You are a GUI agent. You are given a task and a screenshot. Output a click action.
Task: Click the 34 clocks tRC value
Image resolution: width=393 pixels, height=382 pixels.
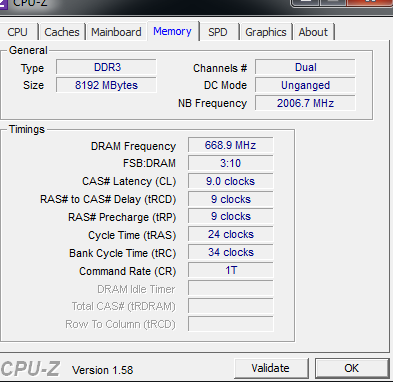231,252
